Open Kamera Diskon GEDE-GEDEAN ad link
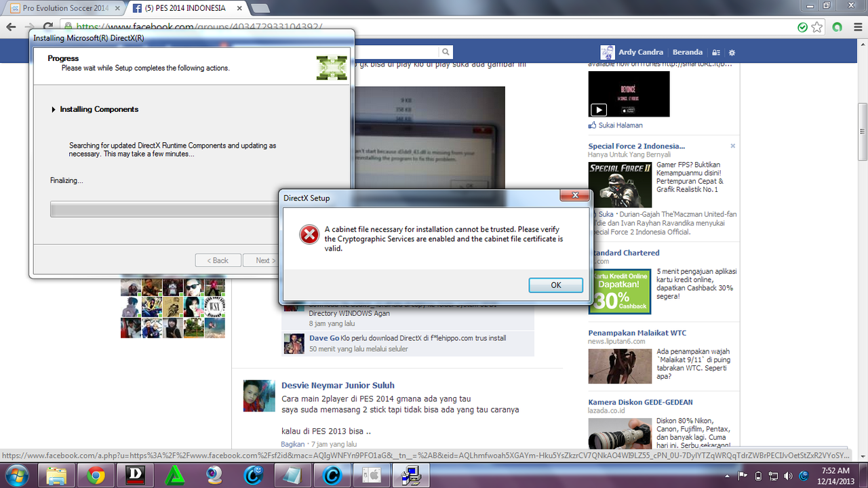Viewport: 868px width, 488px height. tap(642, 402)
